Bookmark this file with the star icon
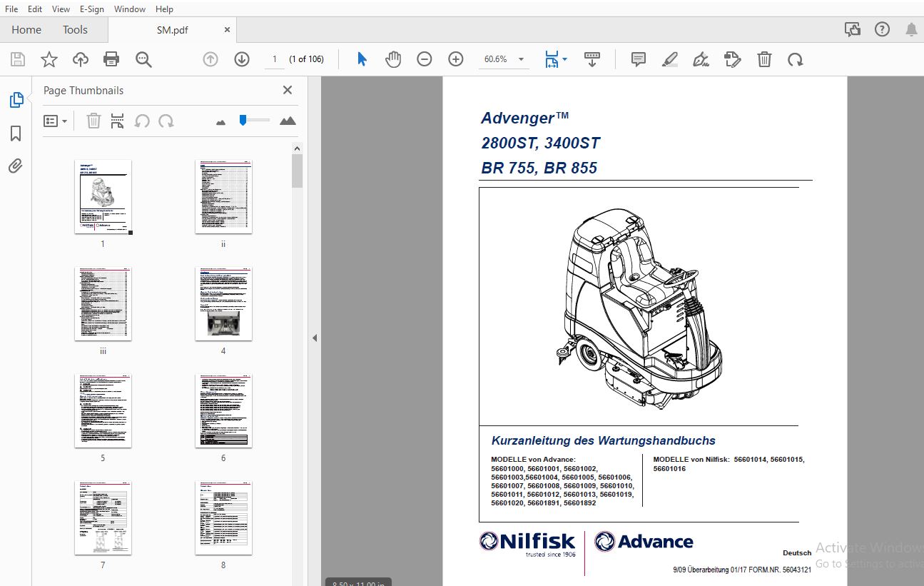This screenshot has height=586, width=924. pyautogui.click(x=49, y=59)
